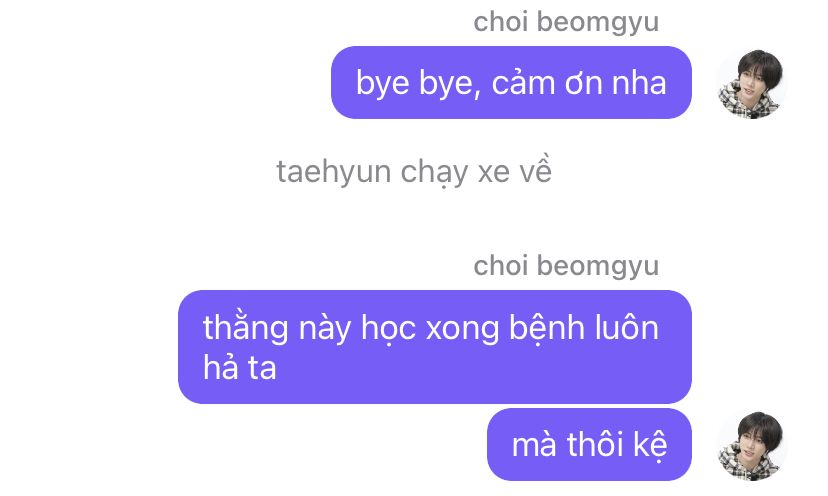
Task: Open the top choi beomgyu avatar
Action: (752, 84)
